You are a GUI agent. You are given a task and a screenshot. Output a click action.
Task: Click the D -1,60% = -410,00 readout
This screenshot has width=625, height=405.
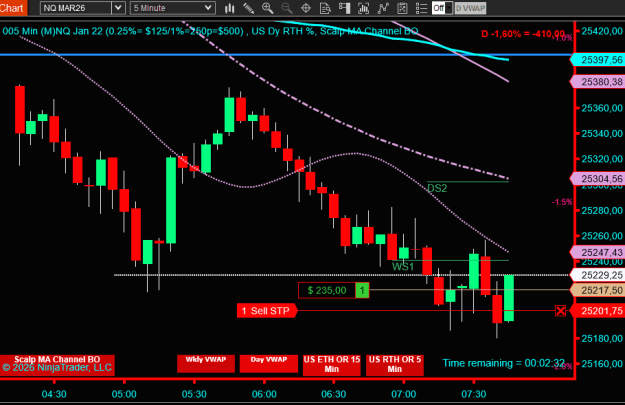pyautogui.click(x=523, y=34)
